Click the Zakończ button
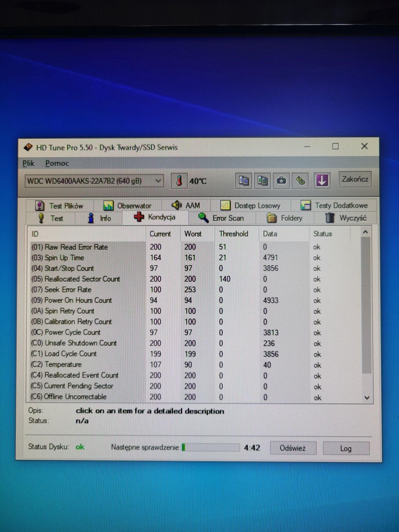This screenshot has width=399, height=532. (355, 179)
